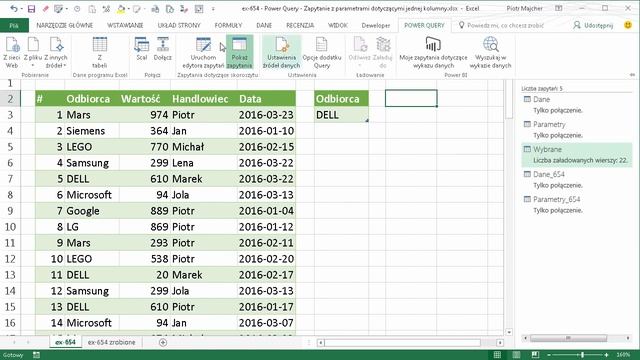Import data with Z sieci Web
This screenshot has width=640, height=360.
click(11, 52)
